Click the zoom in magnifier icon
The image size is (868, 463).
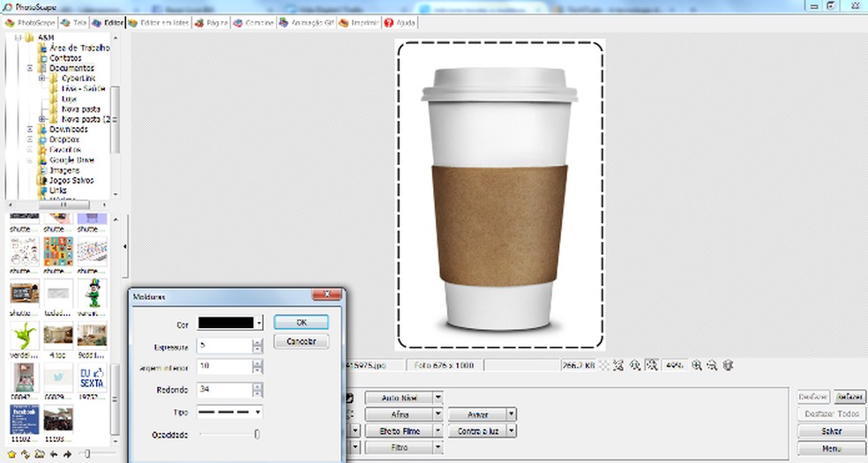(x=697, y=365)
